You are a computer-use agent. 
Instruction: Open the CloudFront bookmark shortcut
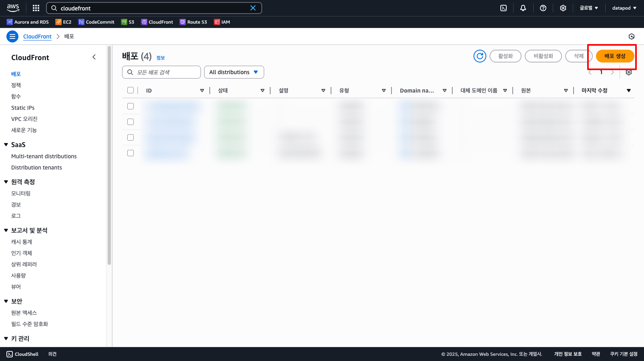(157, 22)
